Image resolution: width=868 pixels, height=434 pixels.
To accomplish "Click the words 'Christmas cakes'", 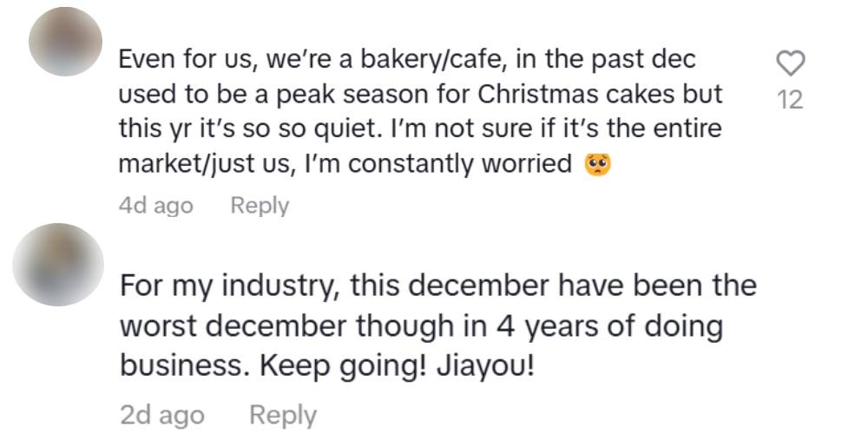I will [x=569, y=94].
